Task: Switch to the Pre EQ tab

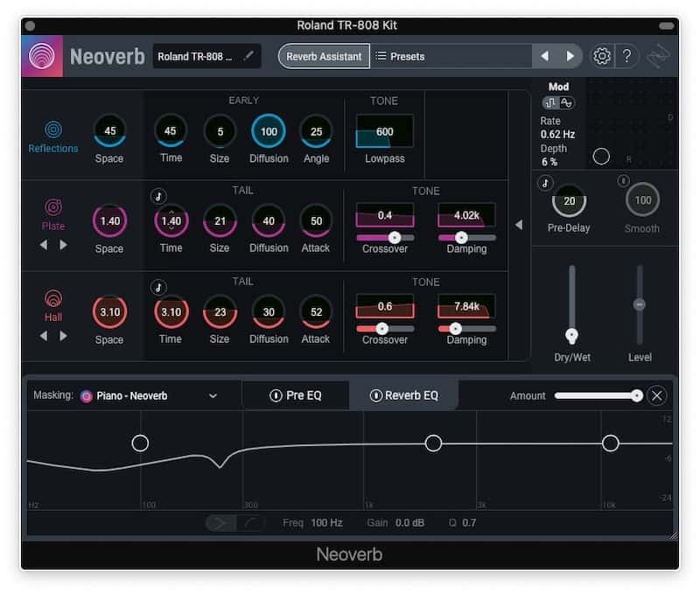Action: pyautogui.click(x=296, y=395)
